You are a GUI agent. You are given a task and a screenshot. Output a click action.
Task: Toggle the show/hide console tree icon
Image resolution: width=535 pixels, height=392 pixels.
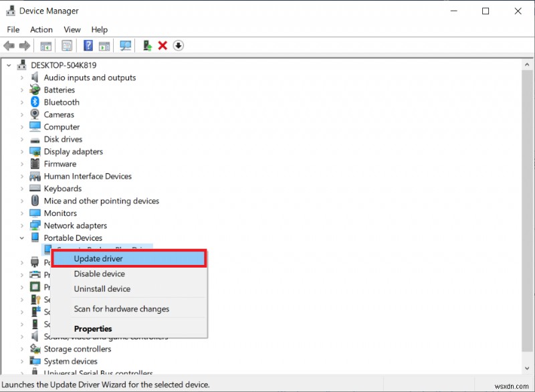click(45, 45)
